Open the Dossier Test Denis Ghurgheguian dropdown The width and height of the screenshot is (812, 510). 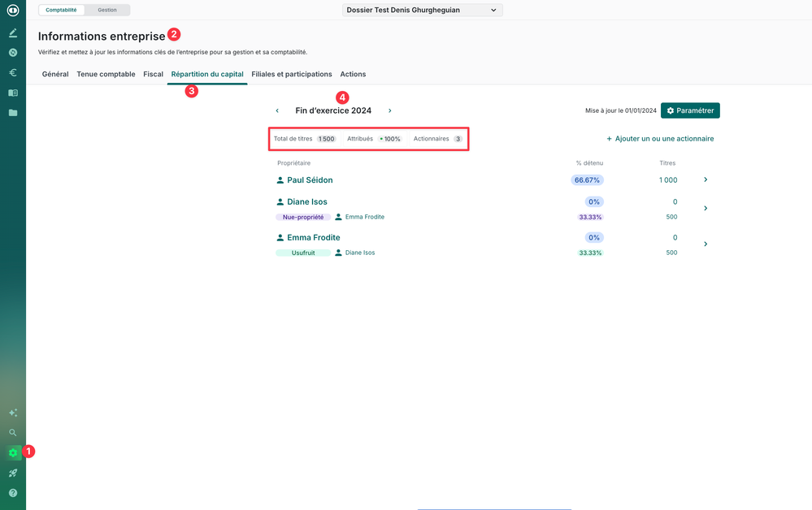coord(421,10)
